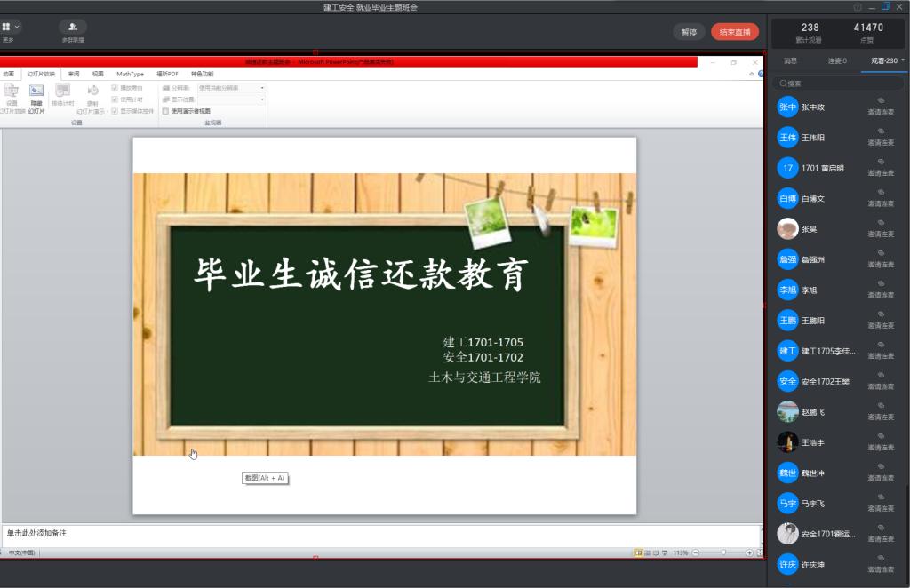Enable 使用演示者视图 checkbox
Screen dimensions: 910x588
(x=165, y=111)
